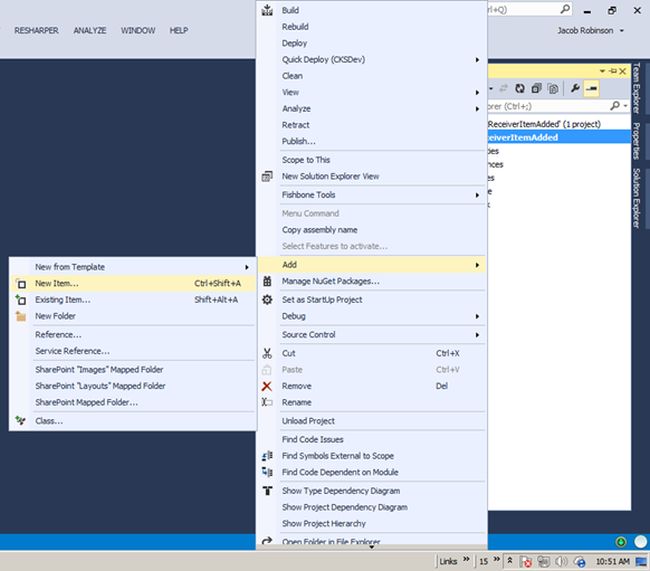The width and height of the screenshot is (650, 571).
Task: Open the WINDOW menu
Action: 138,31
